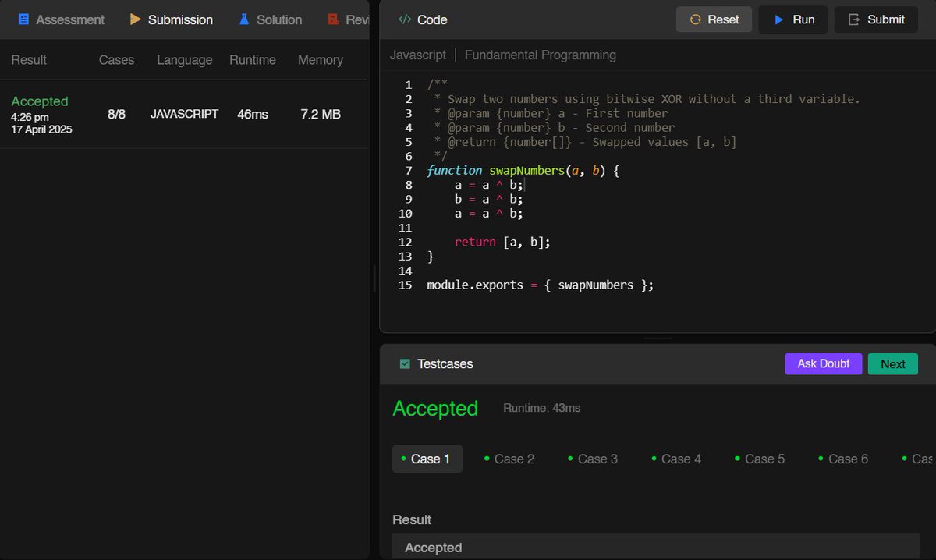Run the code
The image size is (936, 560).
click(794, 19)
